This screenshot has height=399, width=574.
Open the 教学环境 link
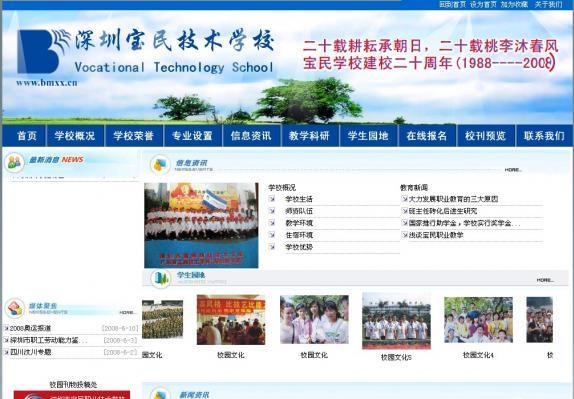click(x=299, y=223)
